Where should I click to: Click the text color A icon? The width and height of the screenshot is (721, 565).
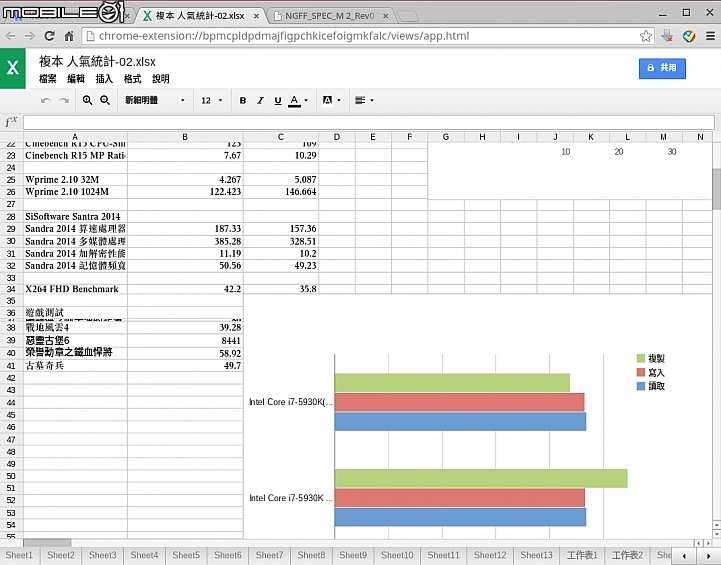(x=294, y=101)
